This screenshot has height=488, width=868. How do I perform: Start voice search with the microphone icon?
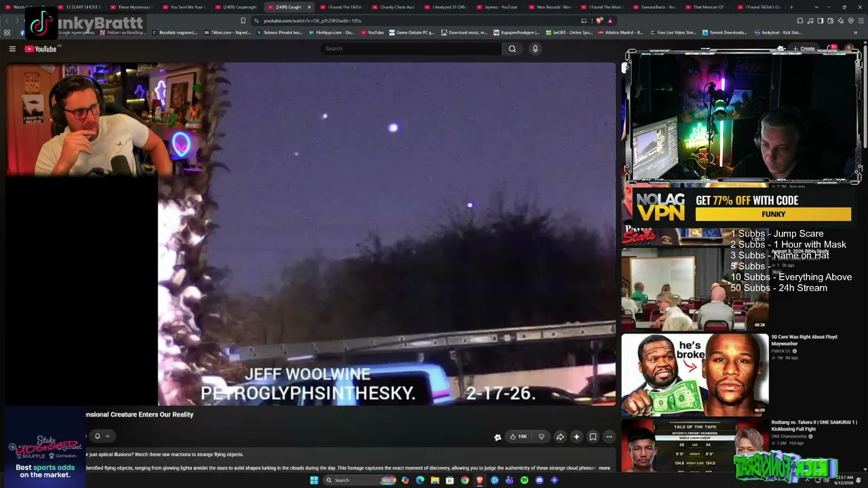(x=535, y=49)
